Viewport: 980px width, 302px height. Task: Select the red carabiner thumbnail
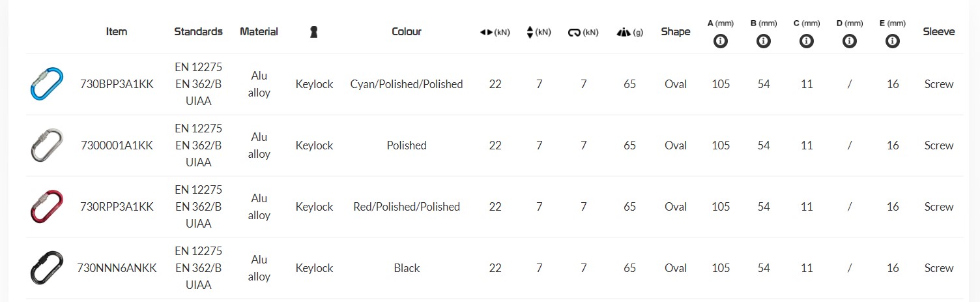tap(47, 207)
